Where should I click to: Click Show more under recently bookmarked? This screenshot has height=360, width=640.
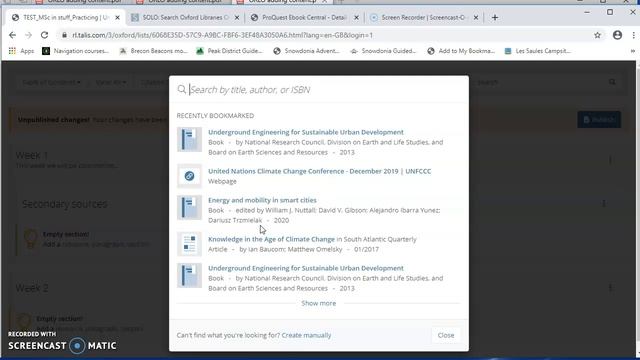pos(319,303)
